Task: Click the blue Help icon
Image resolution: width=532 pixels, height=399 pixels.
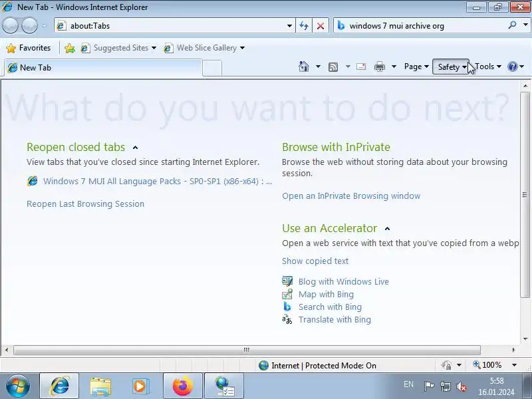Action: pos(512,66)
